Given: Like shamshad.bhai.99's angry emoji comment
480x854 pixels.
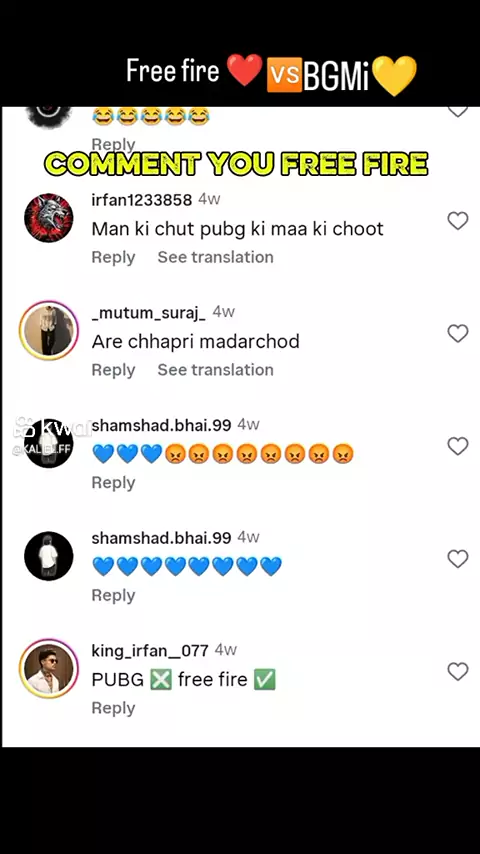Looking at the screenshot, I should [458, 446].
